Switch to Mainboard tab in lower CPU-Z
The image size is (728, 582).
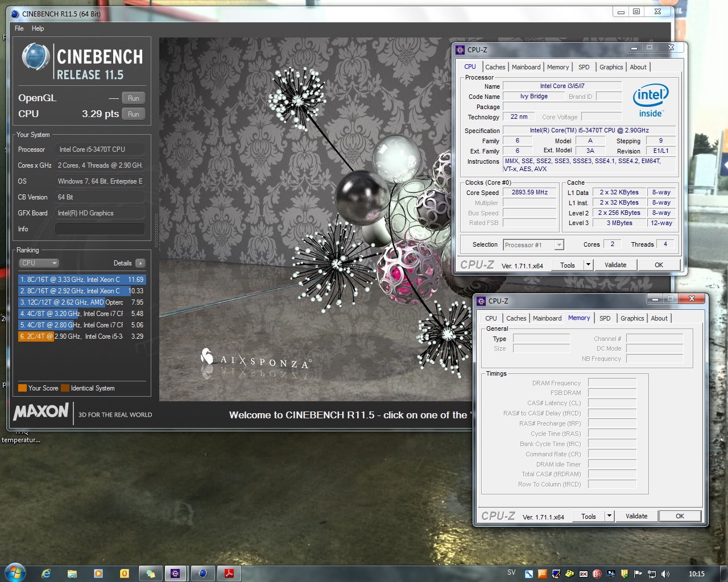pyautogui.click(x=547, y=318)
